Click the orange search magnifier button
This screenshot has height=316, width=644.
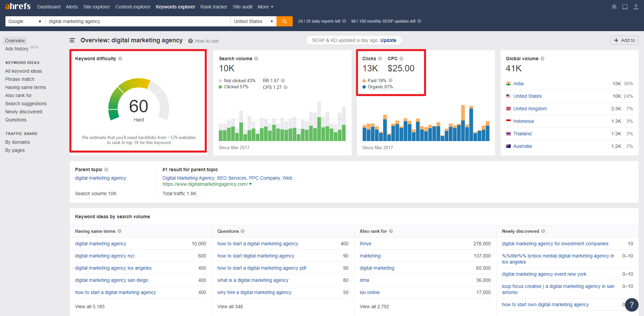pos(285,21)
